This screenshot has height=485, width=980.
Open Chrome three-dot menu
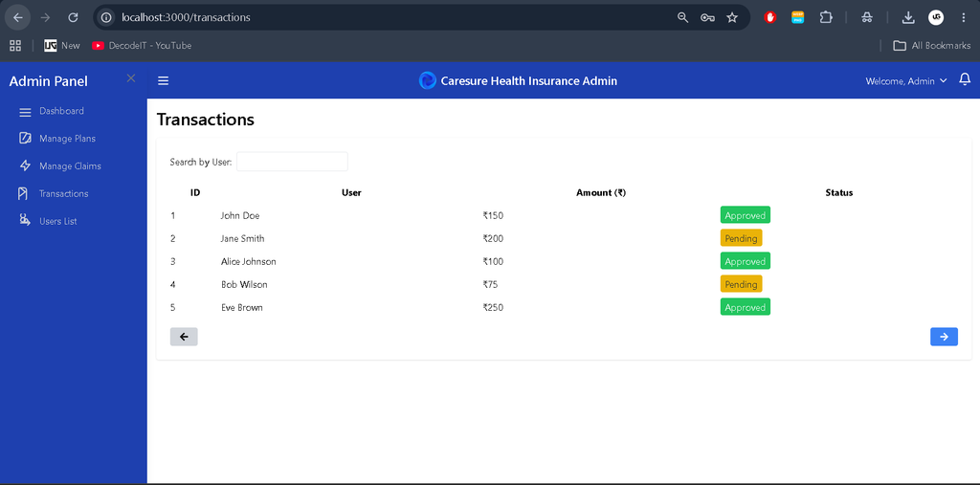coord(963,17)
